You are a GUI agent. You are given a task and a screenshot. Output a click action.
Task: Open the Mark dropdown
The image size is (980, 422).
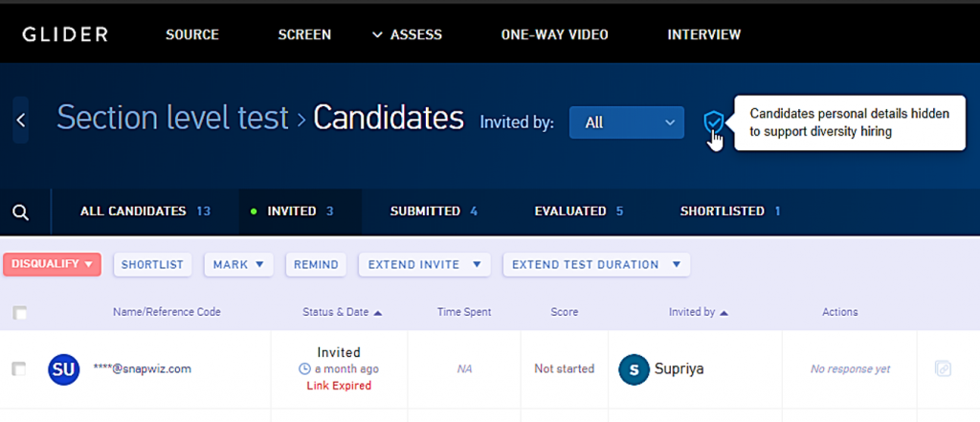(238, 264)
